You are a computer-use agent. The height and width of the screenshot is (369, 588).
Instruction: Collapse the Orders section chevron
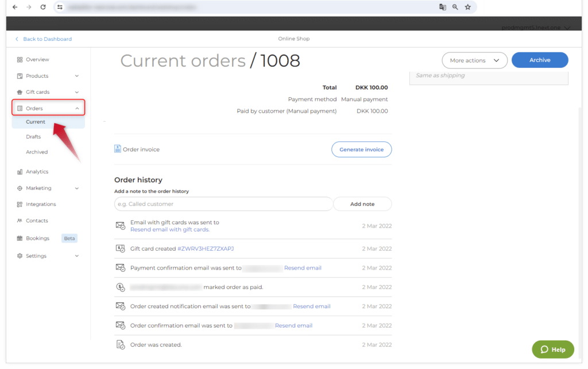click(x=77, y=109)
